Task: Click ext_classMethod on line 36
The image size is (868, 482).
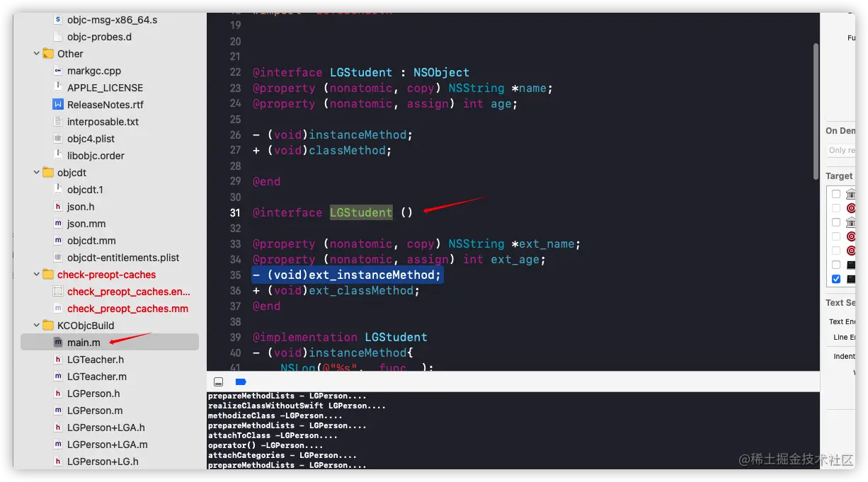Action: click(x=361, y=290)
